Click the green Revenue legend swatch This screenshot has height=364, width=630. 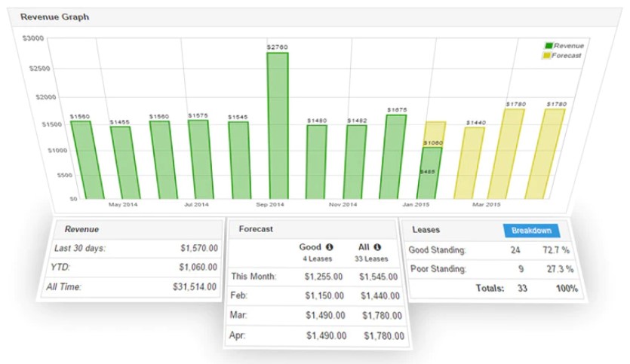[549, 46]
